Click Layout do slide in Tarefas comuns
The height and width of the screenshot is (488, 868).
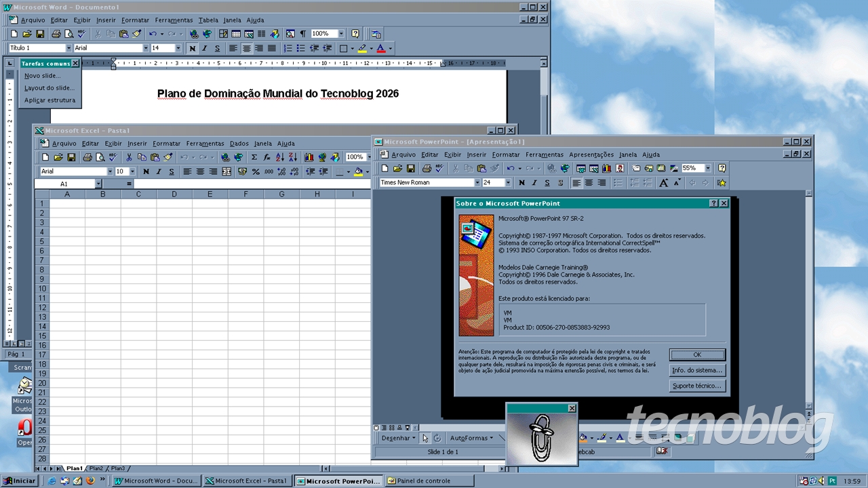coord(50,88)
